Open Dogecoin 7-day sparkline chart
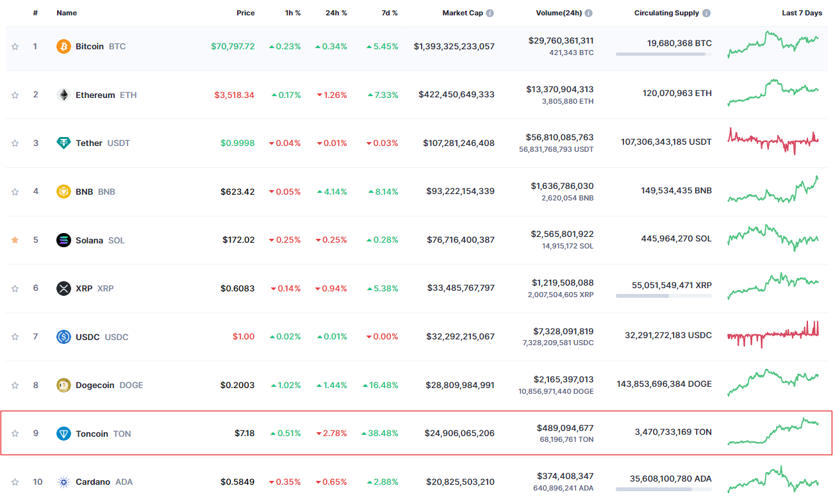The image size is (833, 504). 773,383
